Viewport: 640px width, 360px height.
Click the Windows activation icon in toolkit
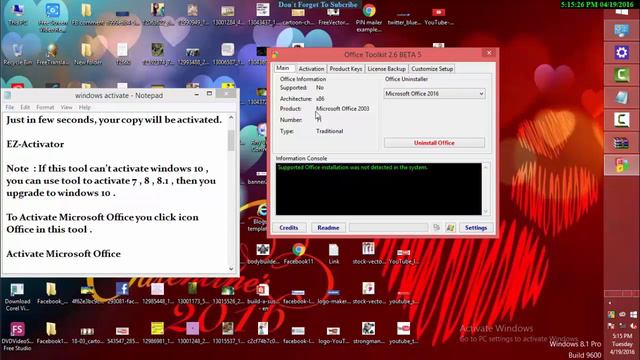pos(450,227)
